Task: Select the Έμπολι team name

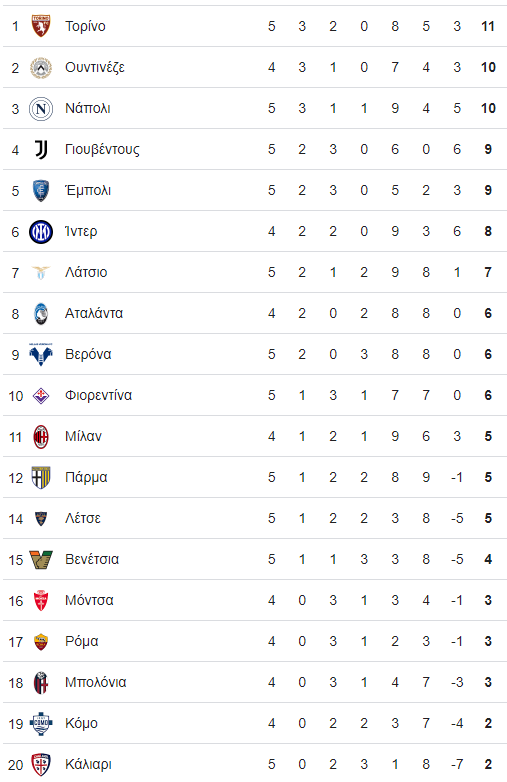Action: (x=88, y=190)
